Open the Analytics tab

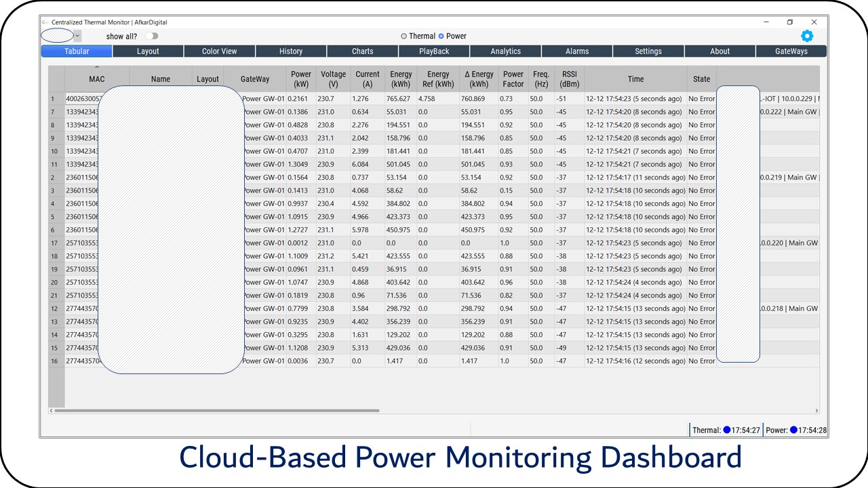505,52
